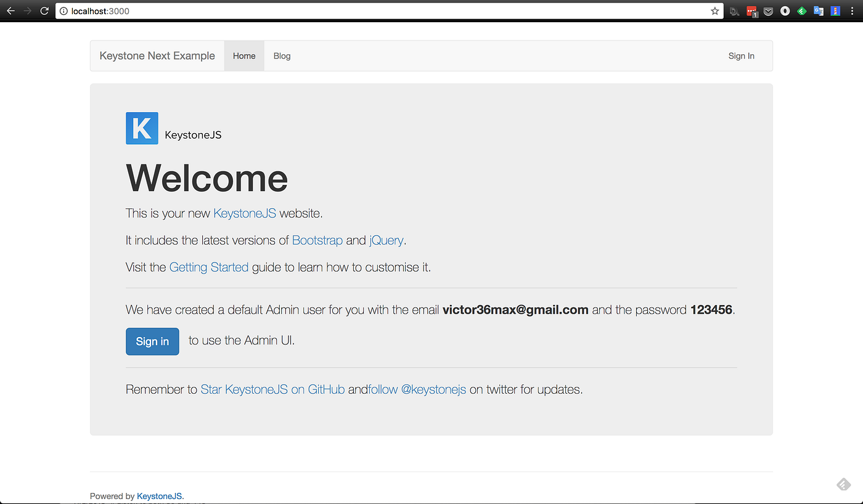This screenshot has height=504, width=863.
Task: Click the white circle O extension icon
Action: click(x=785, y=10)
